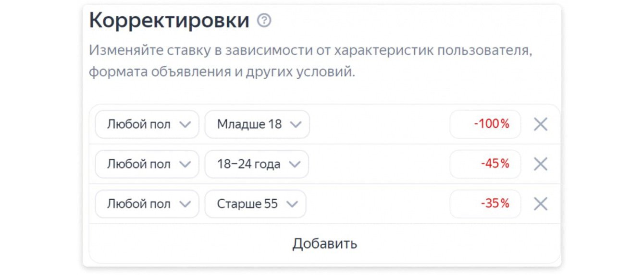The width and height of the screenshot is (644, 275).
Task: Remove the Младше 18 adjustment row
Action: coord(541,124)
